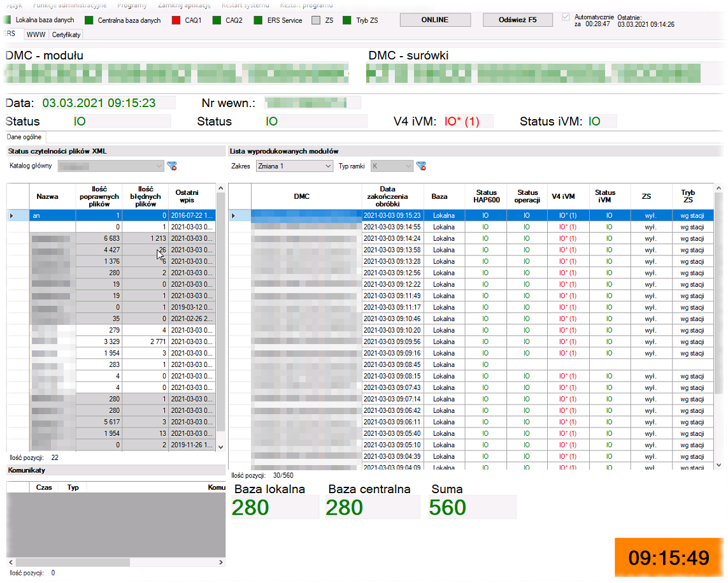Click the gray ZS status indicator

coord(316,20)
